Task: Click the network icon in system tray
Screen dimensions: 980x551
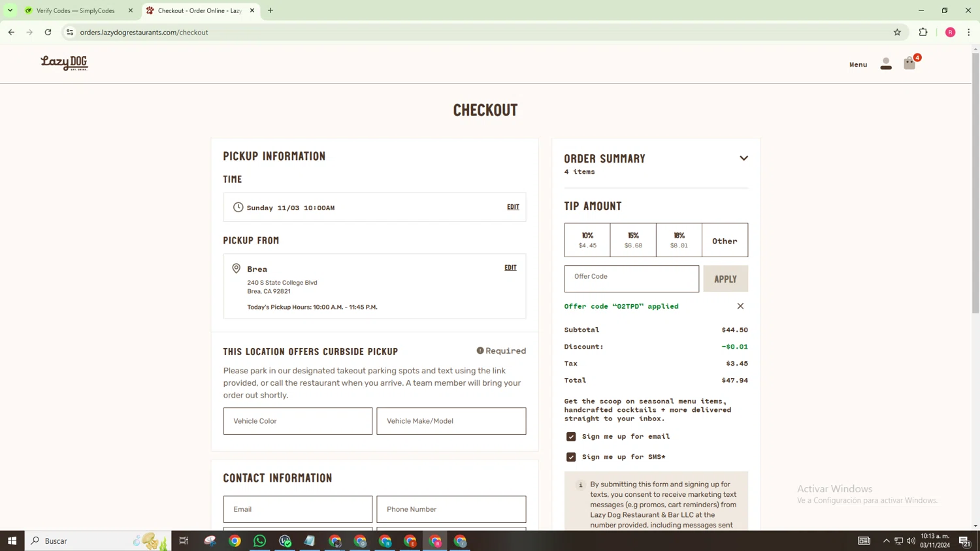Action: [x=899, y=541]
